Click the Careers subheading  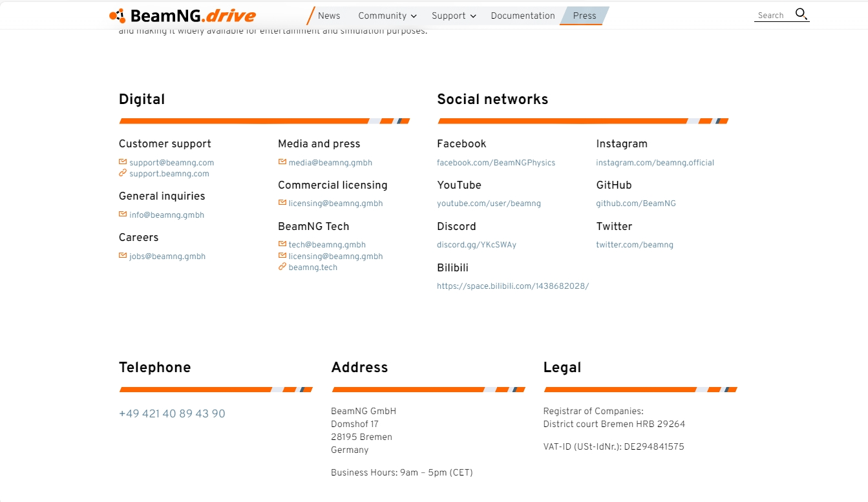(138, 238)
